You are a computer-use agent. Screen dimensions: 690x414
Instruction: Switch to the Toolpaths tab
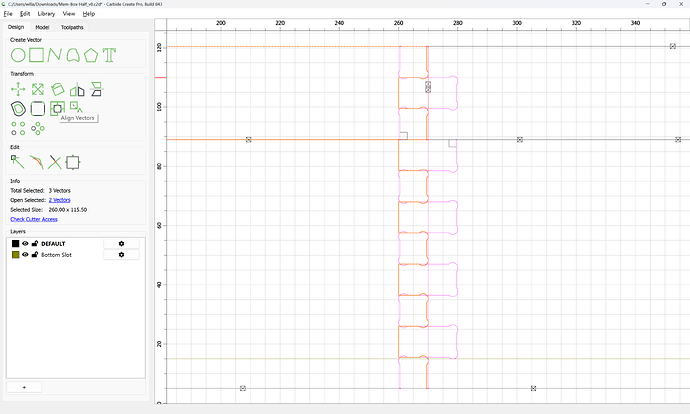tap(72, 27)
